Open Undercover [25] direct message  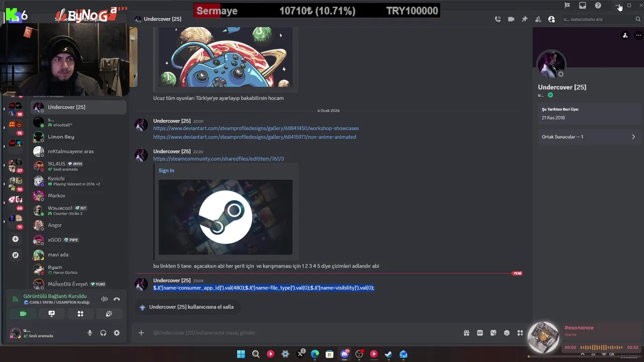(x=78, y=107)
